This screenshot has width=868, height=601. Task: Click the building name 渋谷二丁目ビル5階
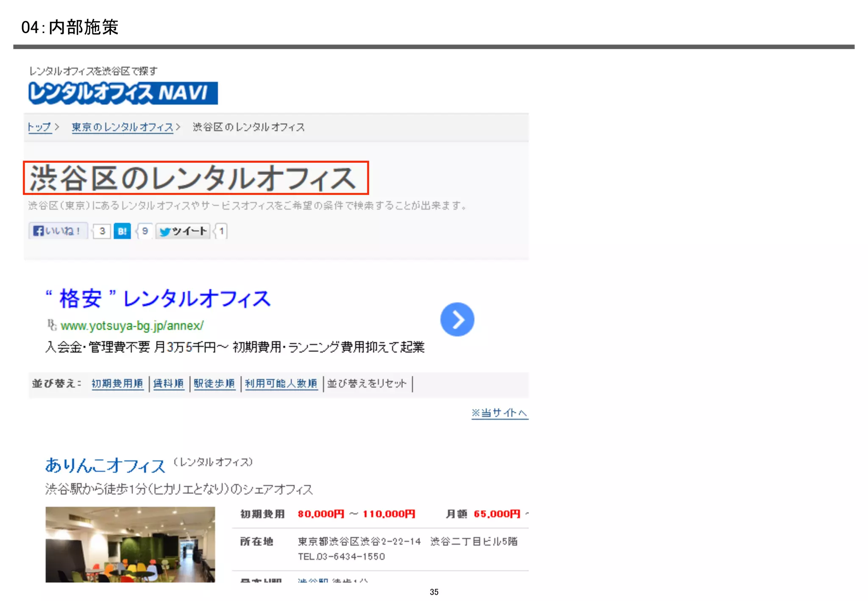(x=474, y=541)
